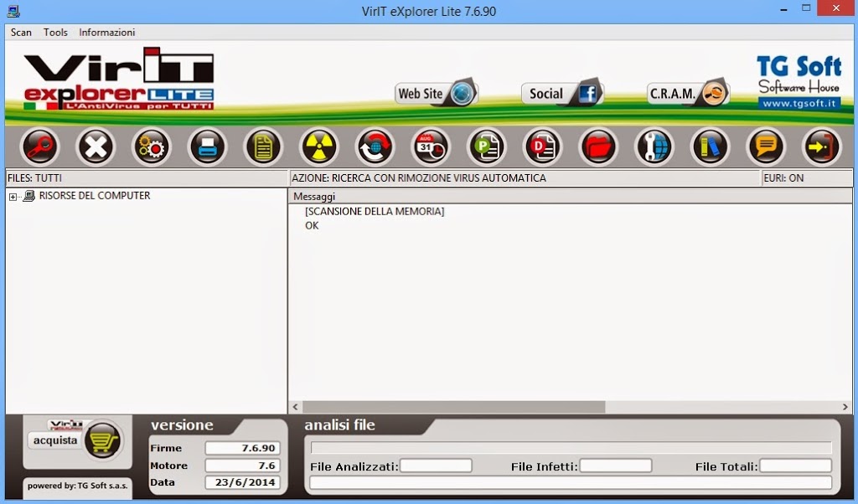
Task: Open the books library icon
Action: click(710, 147)
